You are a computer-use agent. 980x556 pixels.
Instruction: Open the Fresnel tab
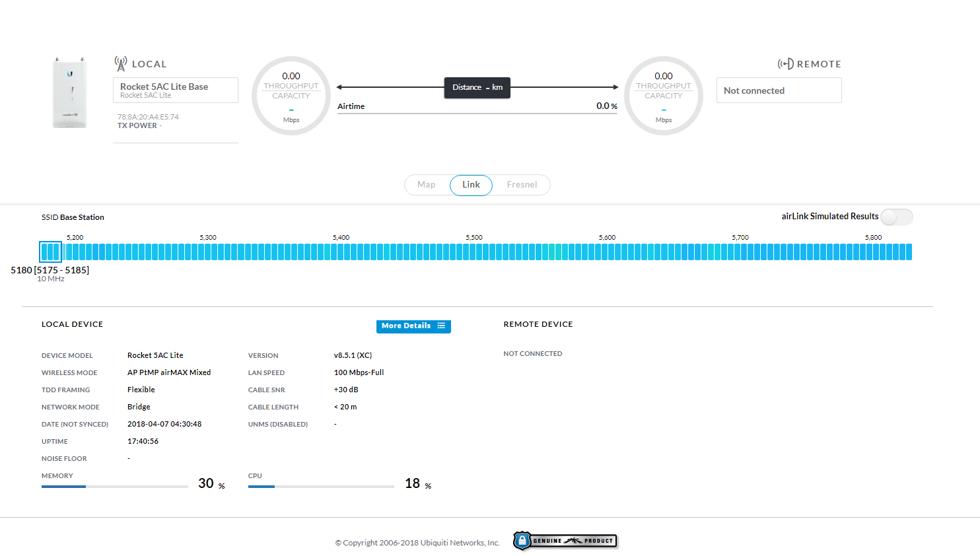tap(522, 185)
